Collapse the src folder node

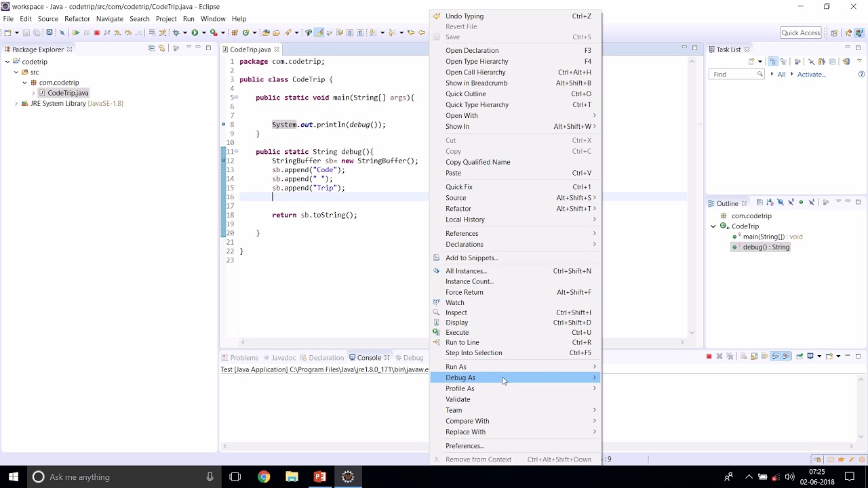(x=16, y=72)
